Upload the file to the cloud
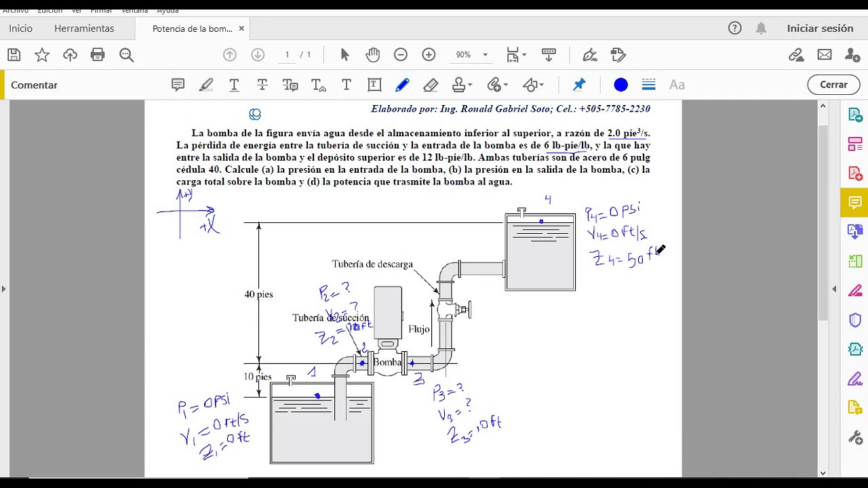The height and width of the screenshot is (488, 868). (x=70, y=55)
